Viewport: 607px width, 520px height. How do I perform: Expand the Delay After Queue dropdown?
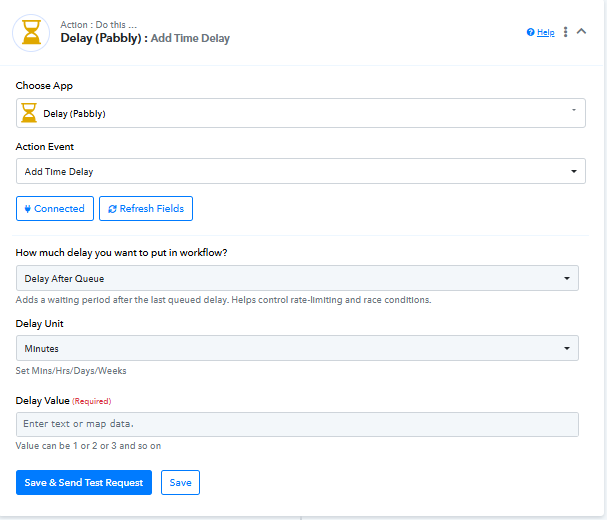pyautogui.click(x=297, y=278)
